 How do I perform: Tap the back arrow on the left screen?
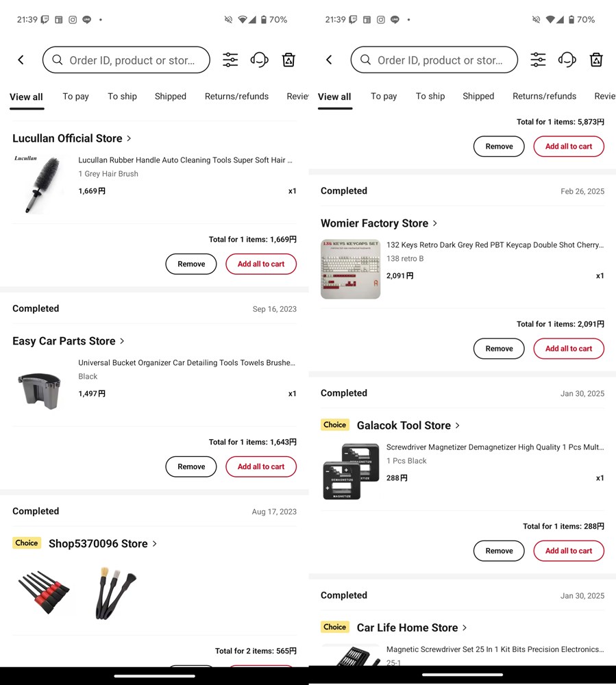[x=21, y=60]
